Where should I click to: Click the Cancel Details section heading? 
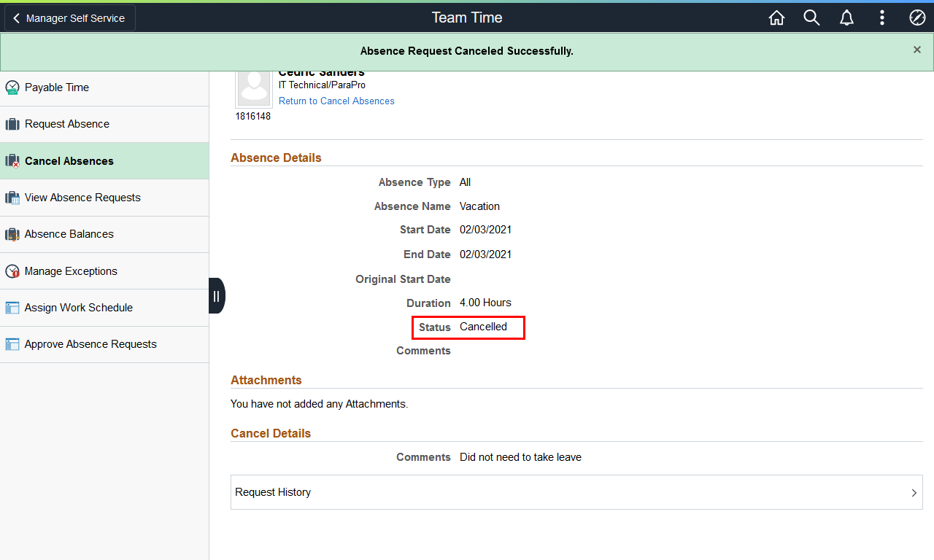(271, 433)
